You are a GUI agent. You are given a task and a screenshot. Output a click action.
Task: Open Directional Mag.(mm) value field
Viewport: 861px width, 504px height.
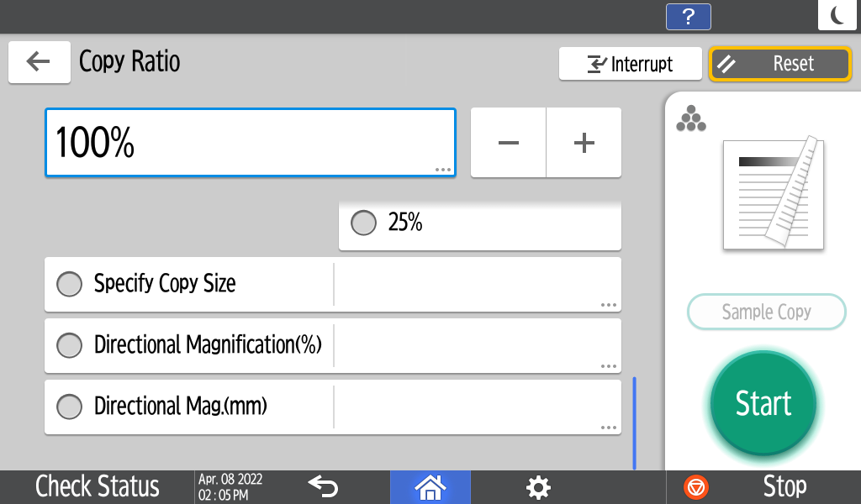coord(477,407)
